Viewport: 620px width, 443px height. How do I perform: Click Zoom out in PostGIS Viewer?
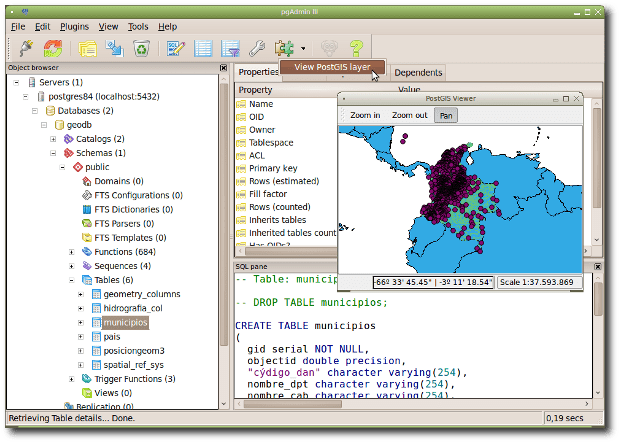tap(410, 115)
